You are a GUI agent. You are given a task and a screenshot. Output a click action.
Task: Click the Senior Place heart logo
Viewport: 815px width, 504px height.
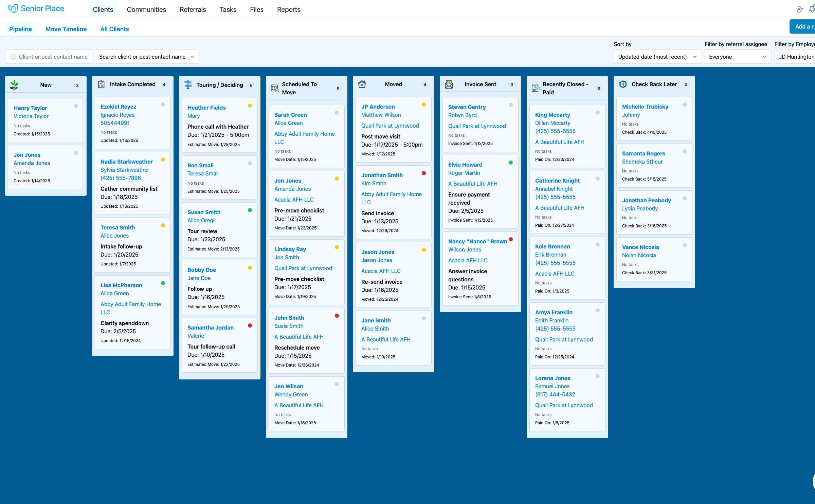tap(13, 9)
